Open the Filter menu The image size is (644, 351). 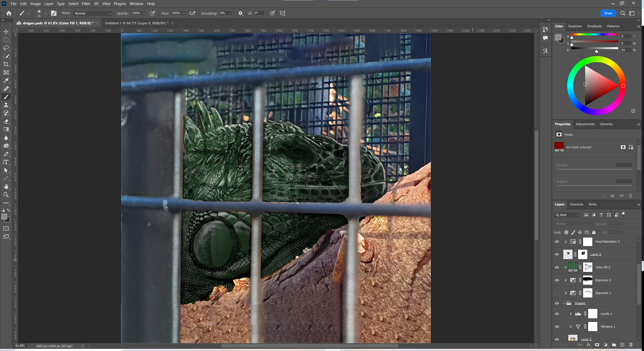click(86, 4)
